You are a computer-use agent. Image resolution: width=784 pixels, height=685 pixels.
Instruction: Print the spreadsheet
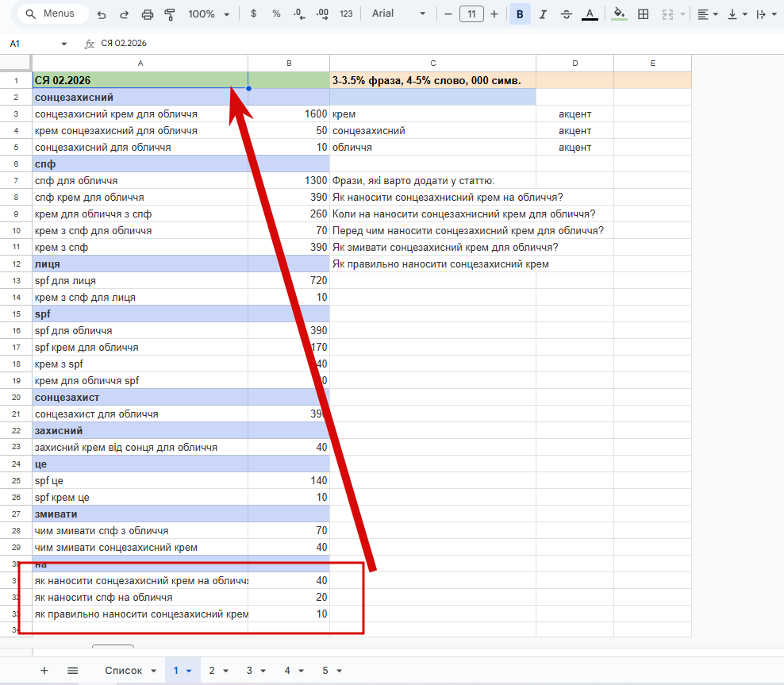(147, 14)
